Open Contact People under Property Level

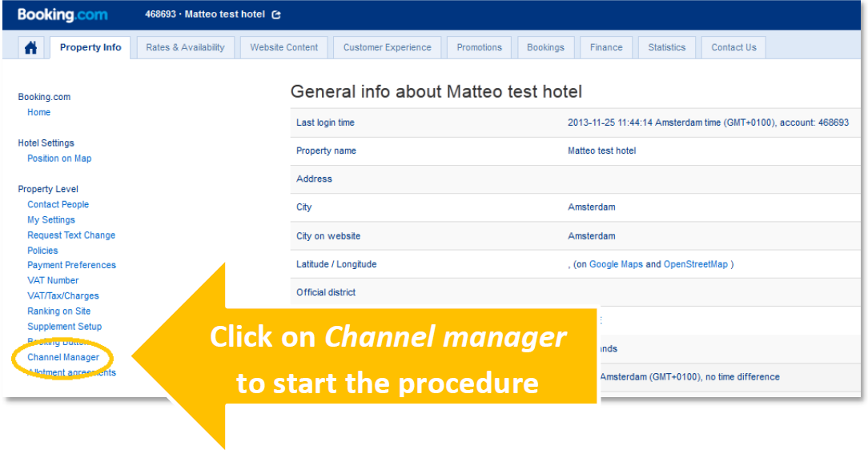58,204
